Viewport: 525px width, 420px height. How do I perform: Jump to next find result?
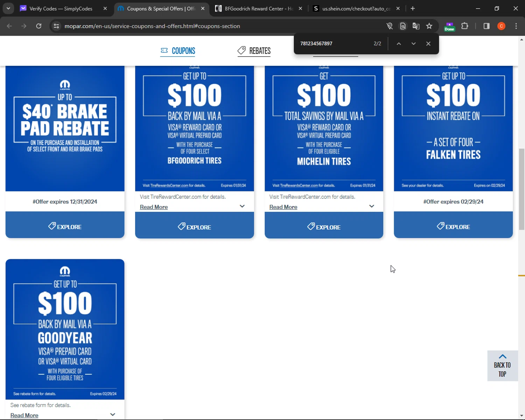(414, 43)
